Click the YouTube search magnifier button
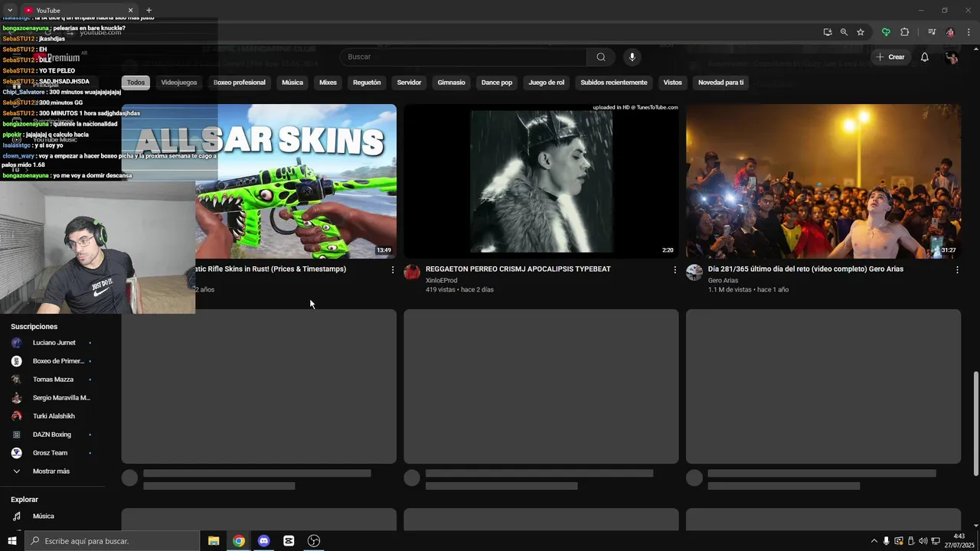 coord(601,57)
